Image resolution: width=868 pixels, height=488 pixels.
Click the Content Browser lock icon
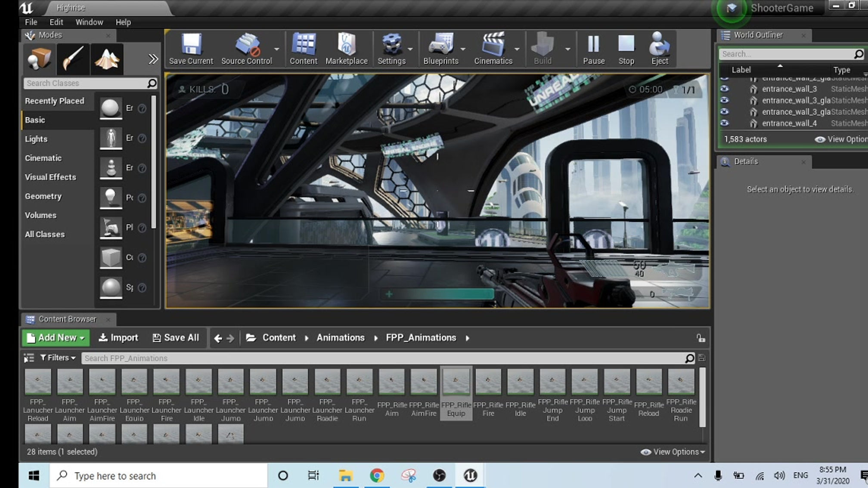[701, 338]
